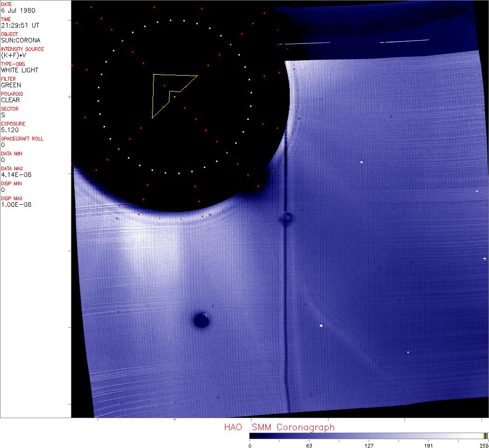Click the dark vertical line artifact in the image
The width and height of the screenshot is (489, 448).
[x=286, y=303]
